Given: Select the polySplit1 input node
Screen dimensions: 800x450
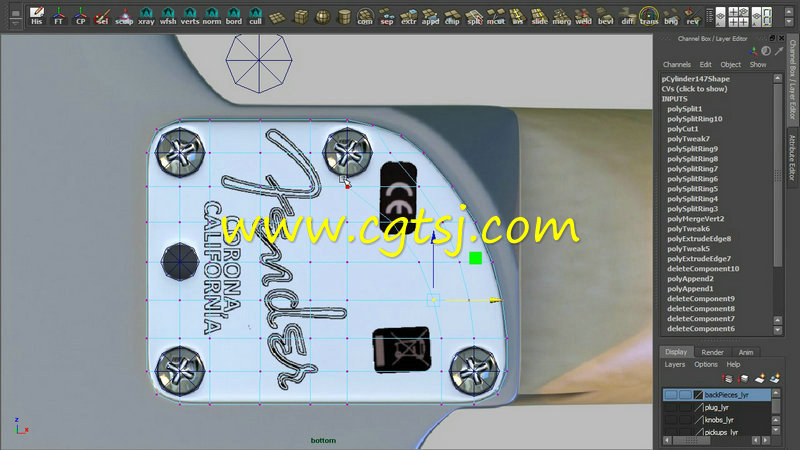Looking at the screenshot, I should point(685,109).
